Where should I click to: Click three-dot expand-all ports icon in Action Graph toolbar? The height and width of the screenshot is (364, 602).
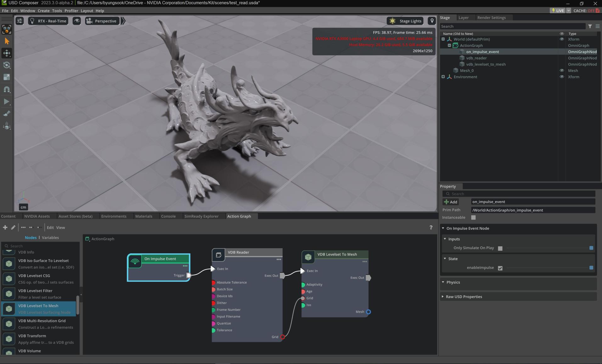click(x=23, y=227)
